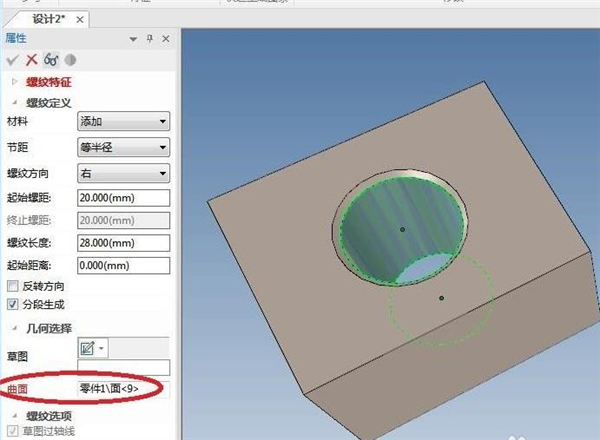Uncheck the 分段生成 checkbox
The width and height of the screenshot is (600, 440).
point(13,303)
